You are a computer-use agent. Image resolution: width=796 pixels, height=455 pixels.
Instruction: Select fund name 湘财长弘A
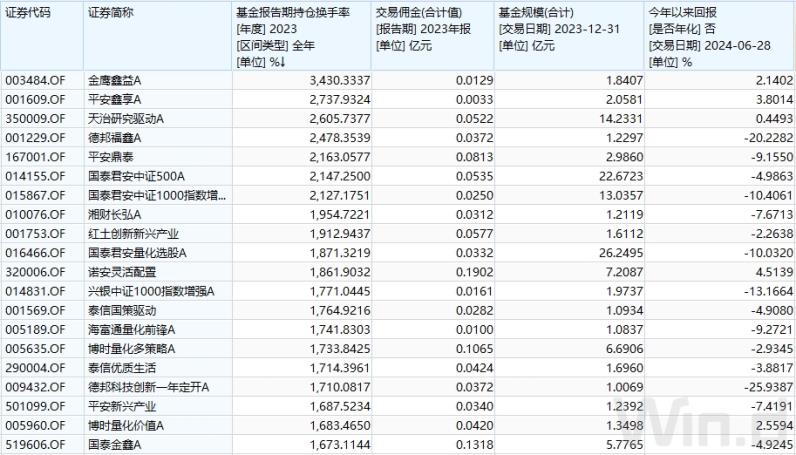(x=114, y=215)
